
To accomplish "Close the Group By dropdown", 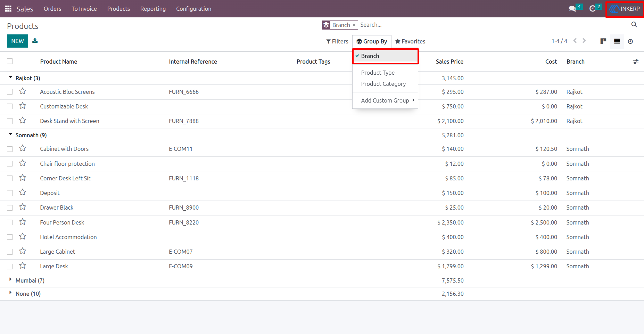I will point(372,41).
